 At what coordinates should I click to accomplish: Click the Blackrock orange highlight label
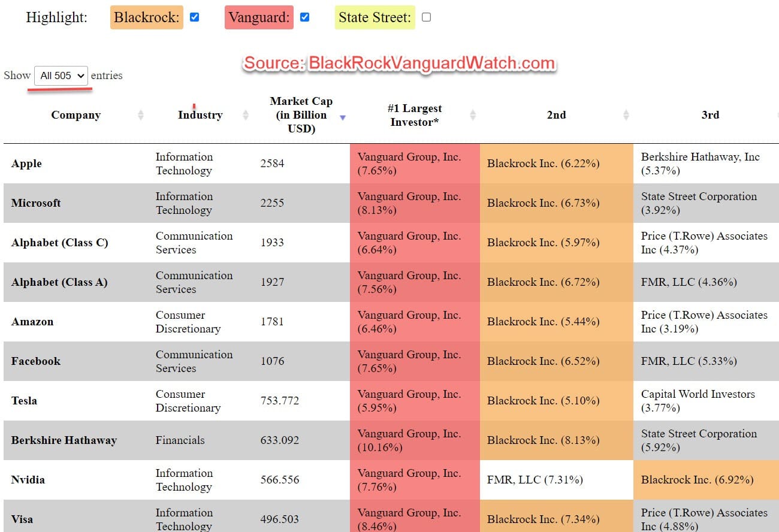click(147, 17)
